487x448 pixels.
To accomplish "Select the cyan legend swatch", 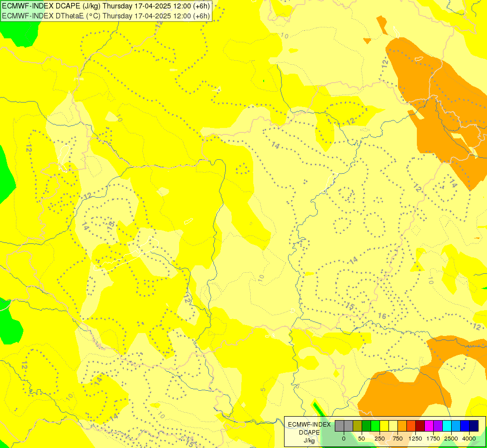I will pyautogui.click(x=447, y=426).
